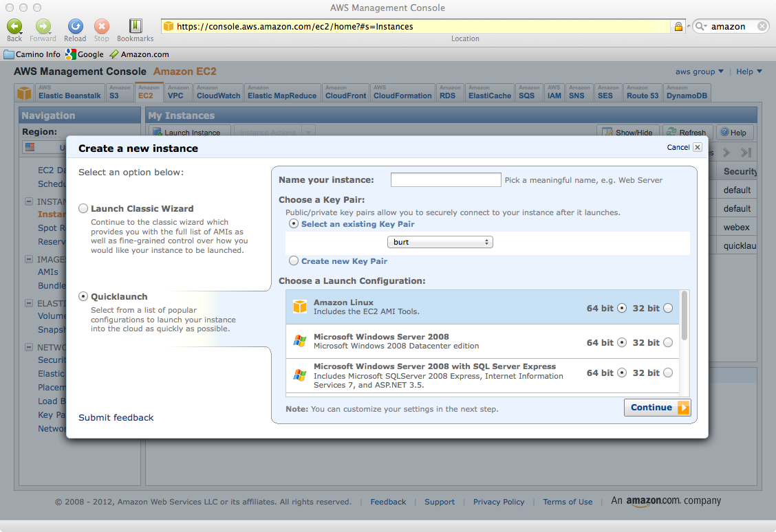Open the Support footer link
The width and height of the screenshot is (776, 532).
coord(440,502)
